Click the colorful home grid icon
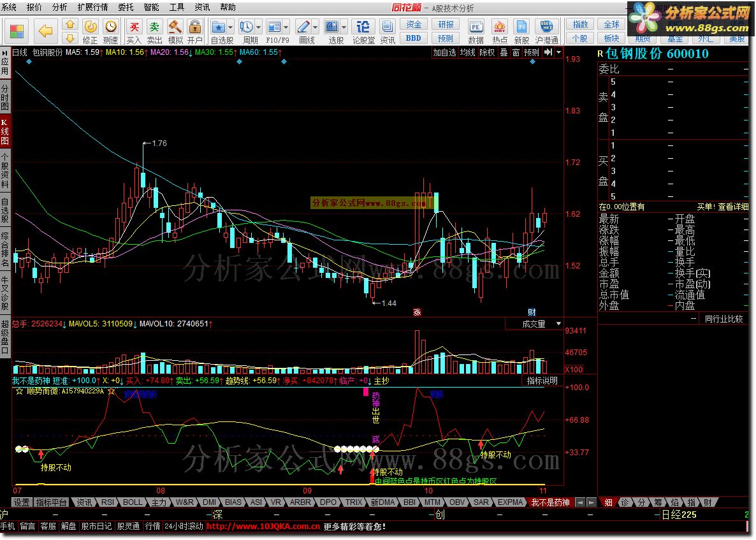This screenshot has width=756, height=540. pos(17,32)
